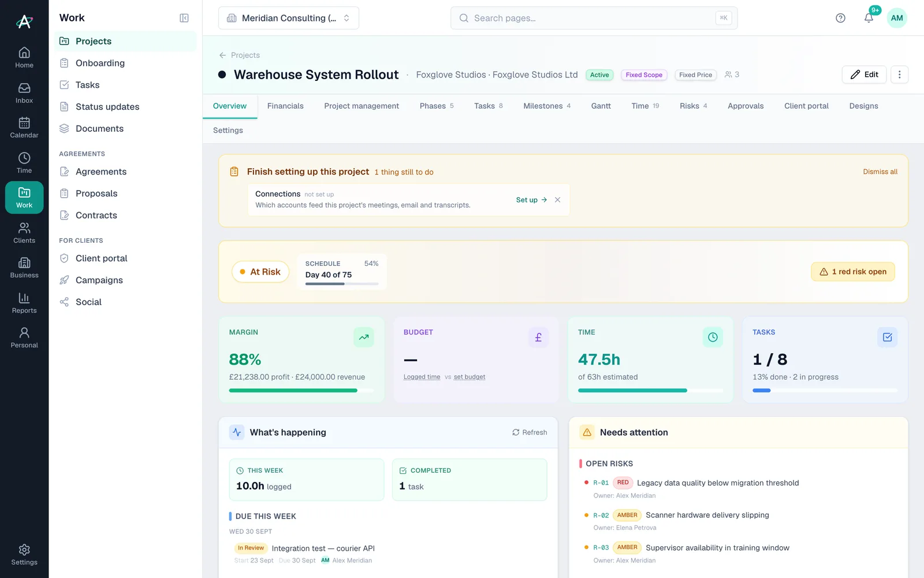Image resolution: width=924 pixels, height=578 pixels.
Task: Go to Time in the left rail
Action: coord(24,162)
